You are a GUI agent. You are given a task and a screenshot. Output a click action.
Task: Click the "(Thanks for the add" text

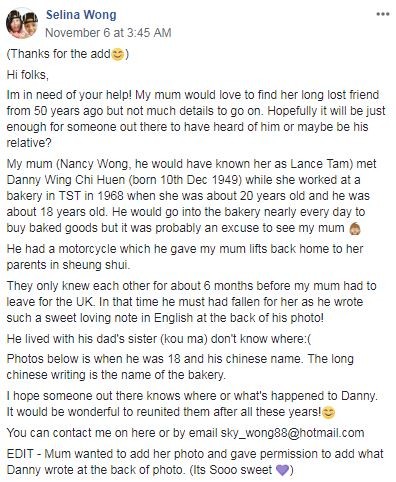[x=59, y=54]
